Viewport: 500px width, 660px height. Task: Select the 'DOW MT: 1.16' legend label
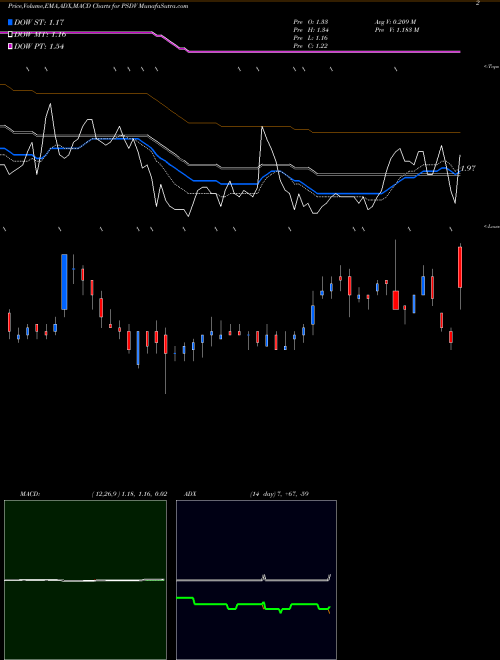40,35
